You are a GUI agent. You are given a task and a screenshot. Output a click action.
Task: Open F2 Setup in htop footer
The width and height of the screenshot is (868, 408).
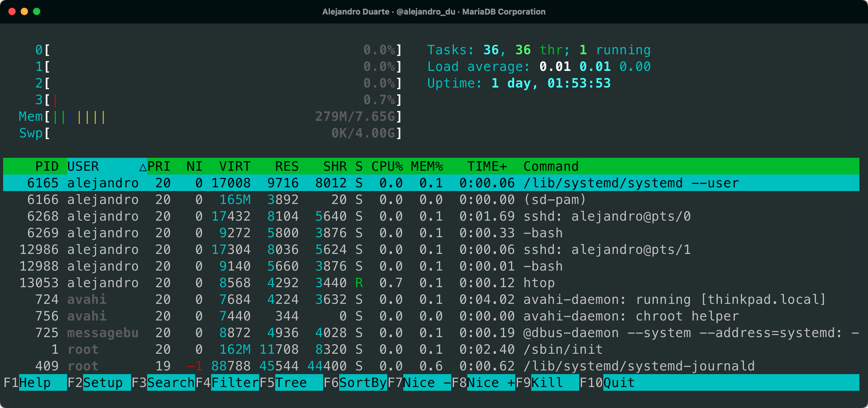point(103,382)
